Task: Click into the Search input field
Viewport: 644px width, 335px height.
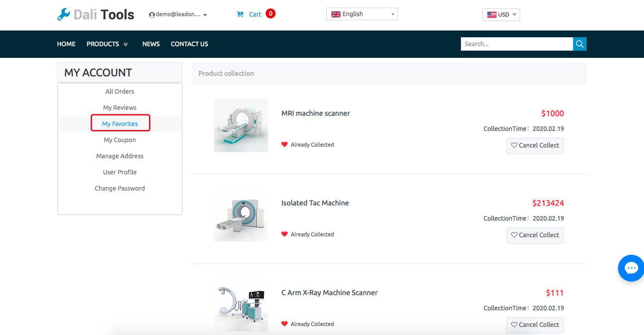Action: (x=516, y=44)
